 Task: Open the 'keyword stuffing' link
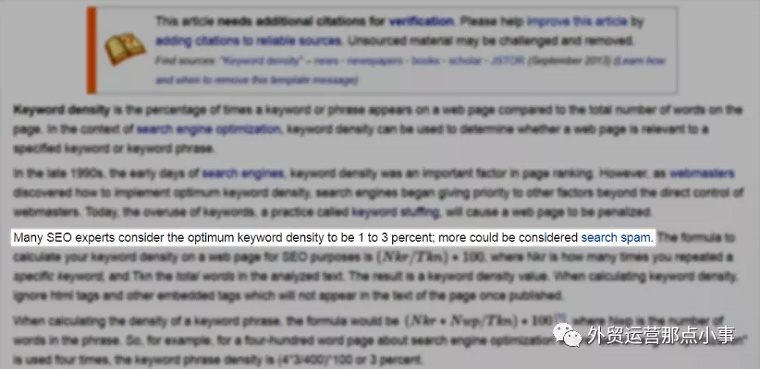pos(396,212)
